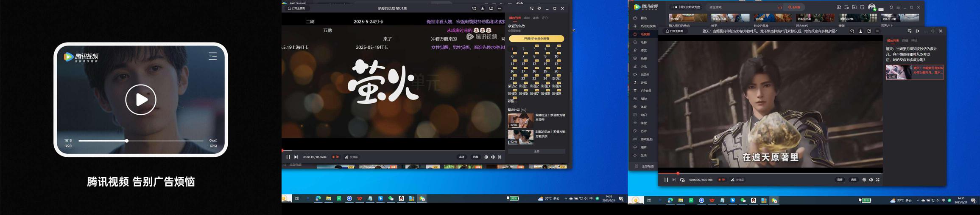Open 高清 quality menu in 亲爱的仇敌 player
Screen dimensions: 980x215
(x=461, y=157)
